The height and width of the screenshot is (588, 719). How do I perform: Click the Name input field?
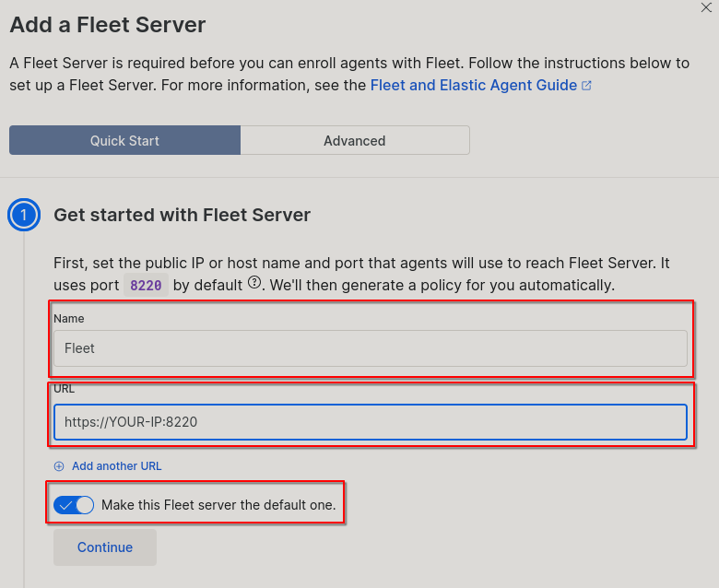(371, 348)
